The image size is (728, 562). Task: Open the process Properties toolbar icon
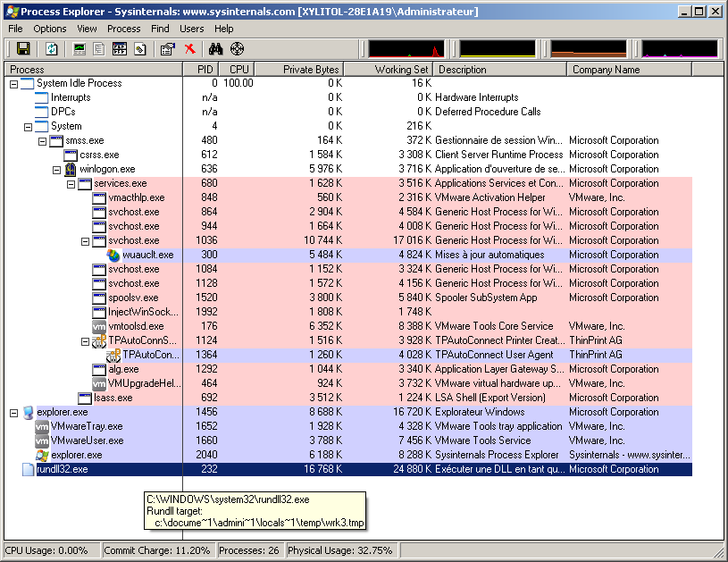168,49
